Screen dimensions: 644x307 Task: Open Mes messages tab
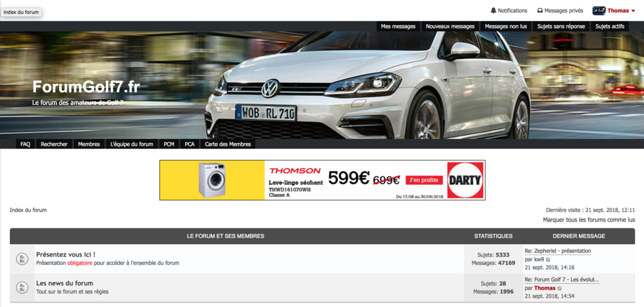coord(398,26)
